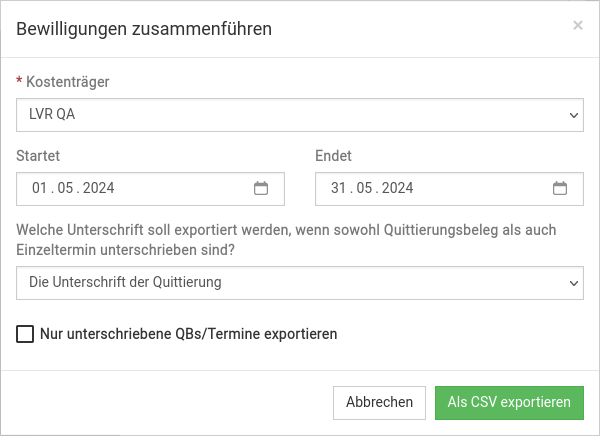Click the chevron arrow of the Unterschrift select
This screenshot has height=436, width=600.
coord(573,283)
